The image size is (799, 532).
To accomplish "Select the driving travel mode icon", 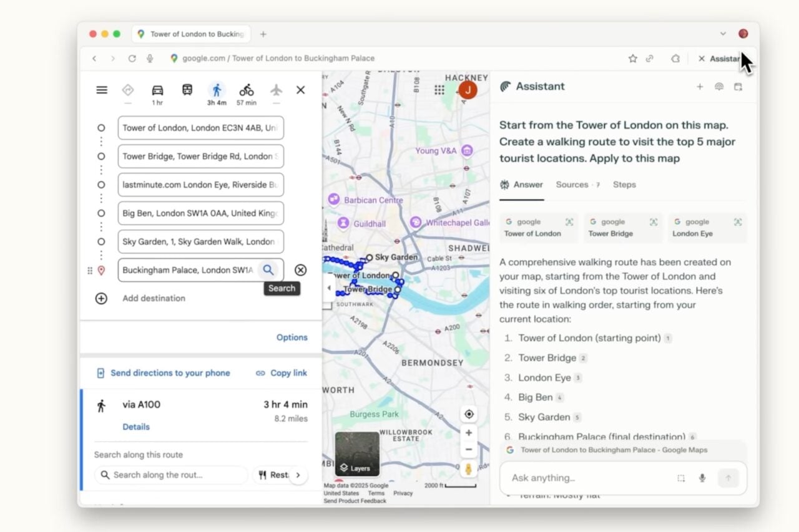I will (157, 90).
